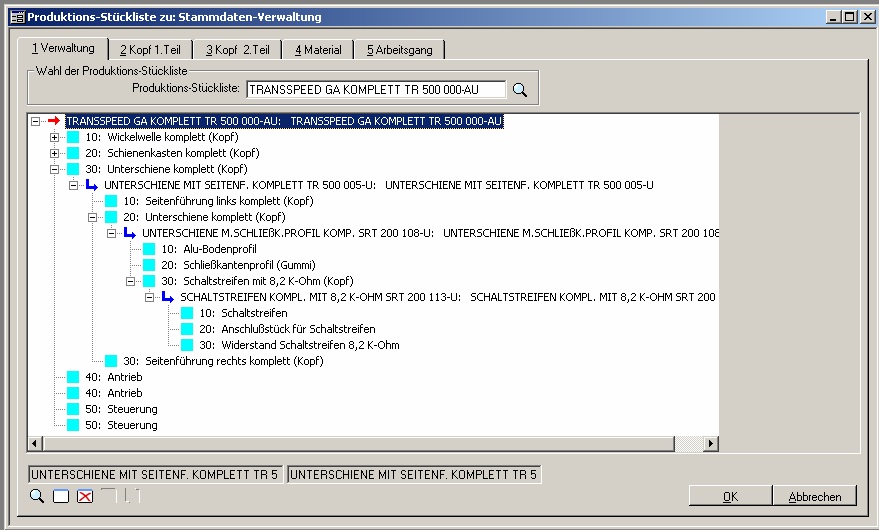Click cyan square of 30: Schaltstreifen mit 8,2 K-Ohm

[149, 280]
